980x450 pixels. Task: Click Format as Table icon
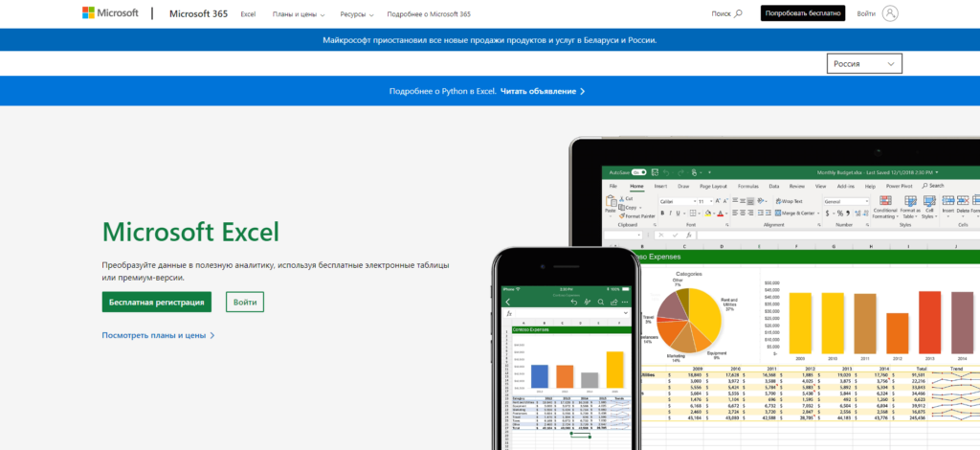pyautogui.click(x=910, y=201)
